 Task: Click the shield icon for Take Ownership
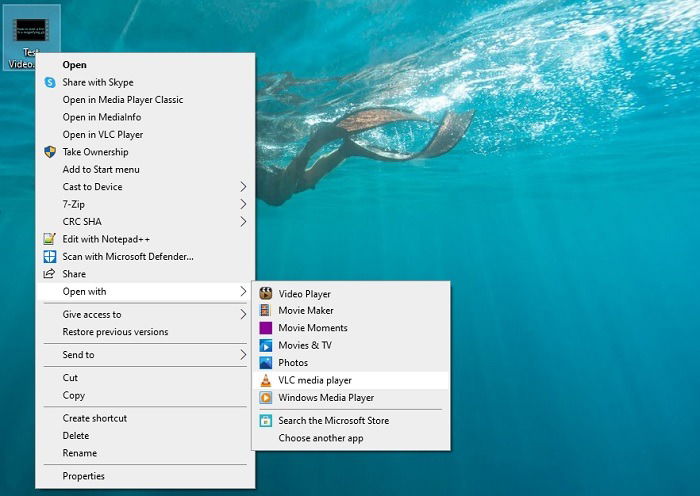[50, 152]
